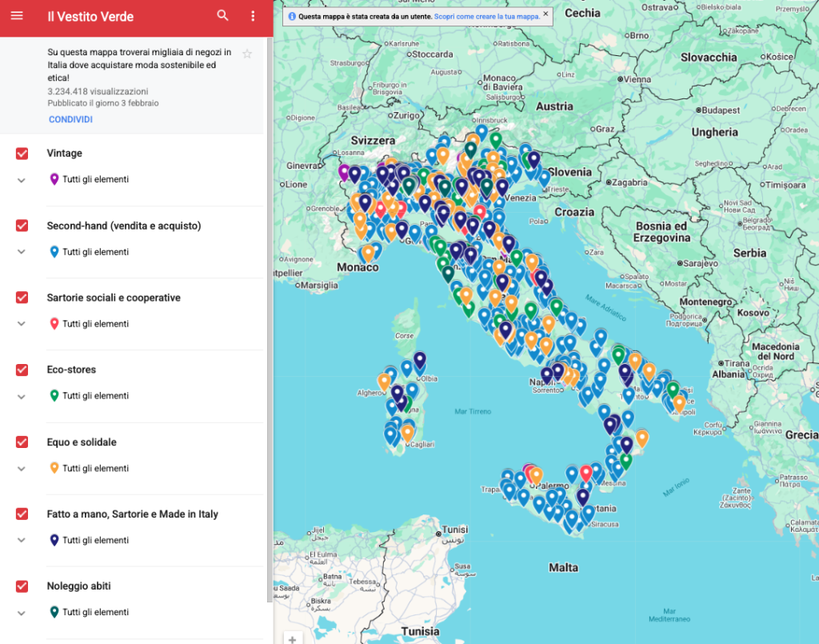The image size is (819, 644).
Task: Select Tutti gli elementi under Noleggio abiti
Action: tap(95, 612)
